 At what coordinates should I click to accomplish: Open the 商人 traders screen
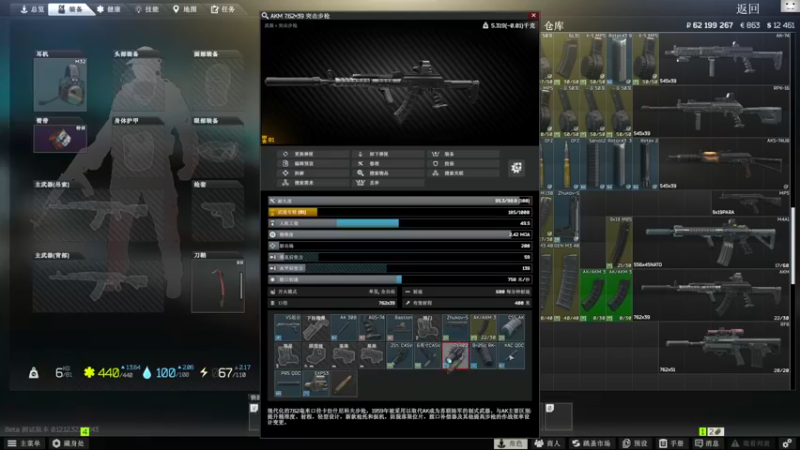click(x=547, y=443)
